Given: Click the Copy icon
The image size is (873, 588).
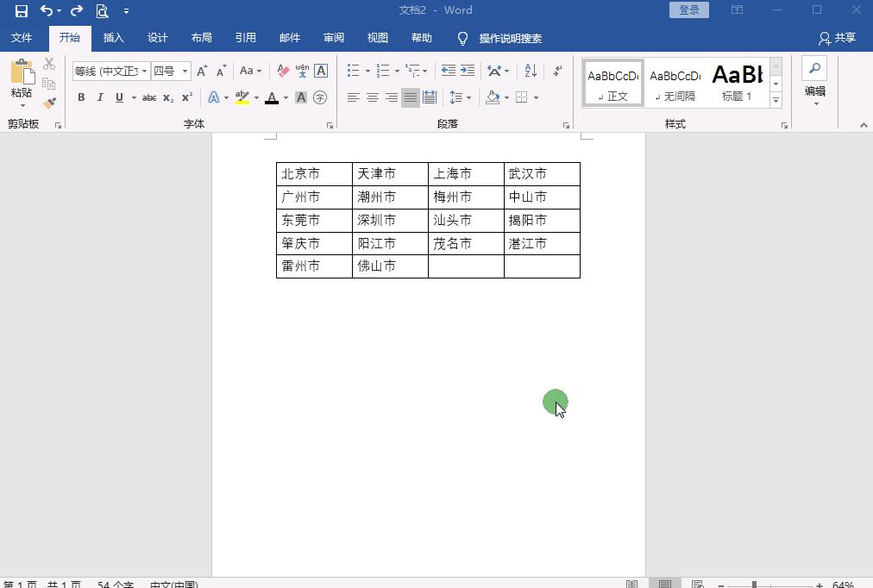Looking at the screenshot, I should (49, 83).
